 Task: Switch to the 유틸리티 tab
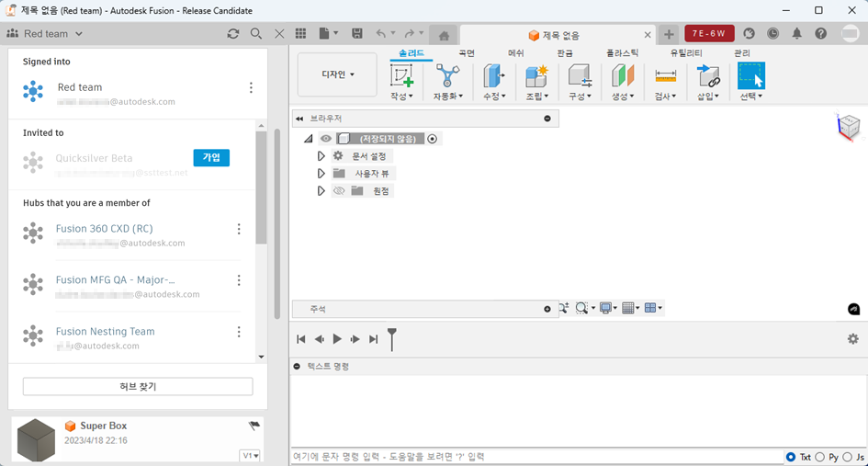point(686,53)
